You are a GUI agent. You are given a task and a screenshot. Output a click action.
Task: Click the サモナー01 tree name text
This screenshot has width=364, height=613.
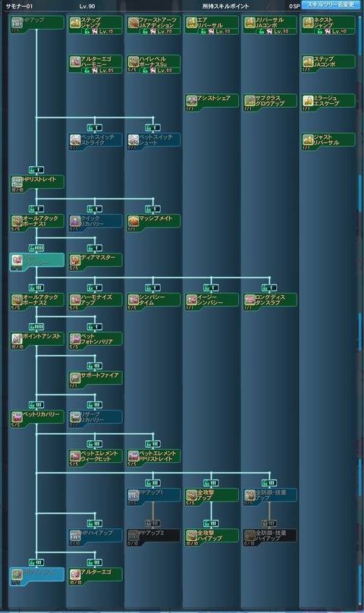(19, 6)
